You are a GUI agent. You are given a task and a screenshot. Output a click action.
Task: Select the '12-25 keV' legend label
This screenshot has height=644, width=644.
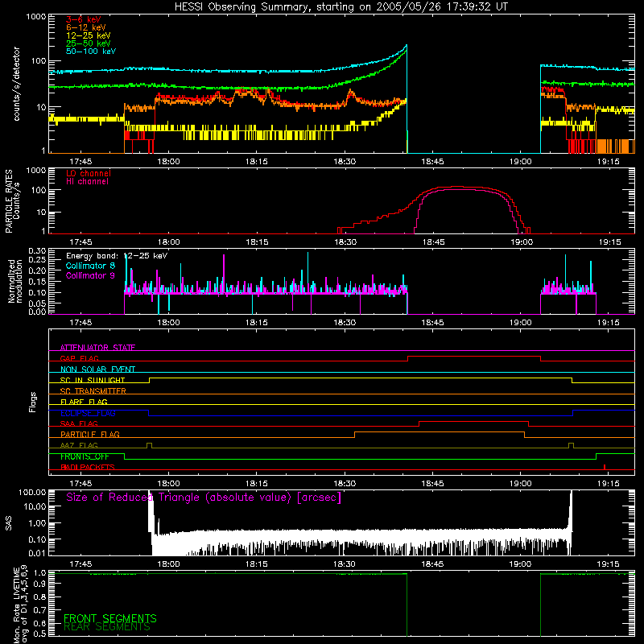tap(89, 35)
